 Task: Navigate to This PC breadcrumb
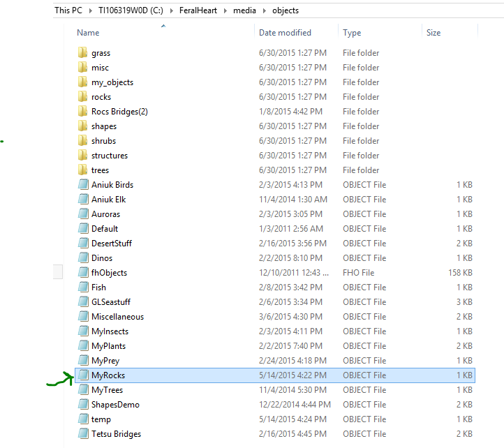pyautogui.click(x=68, y=10)
